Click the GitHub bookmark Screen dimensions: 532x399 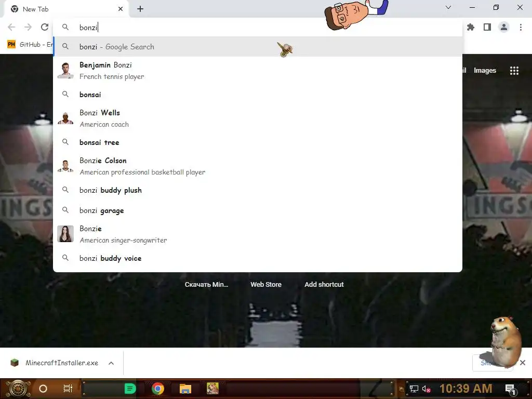(x=30, y=45)
